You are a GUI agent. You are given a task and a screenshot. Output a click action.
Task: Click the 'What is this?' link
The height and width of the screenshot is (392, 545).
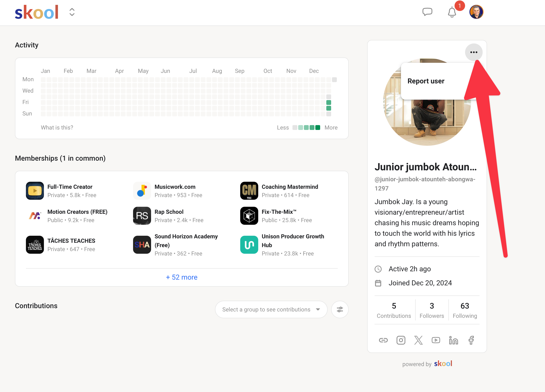pyautogui.click(x=57, y=128)
